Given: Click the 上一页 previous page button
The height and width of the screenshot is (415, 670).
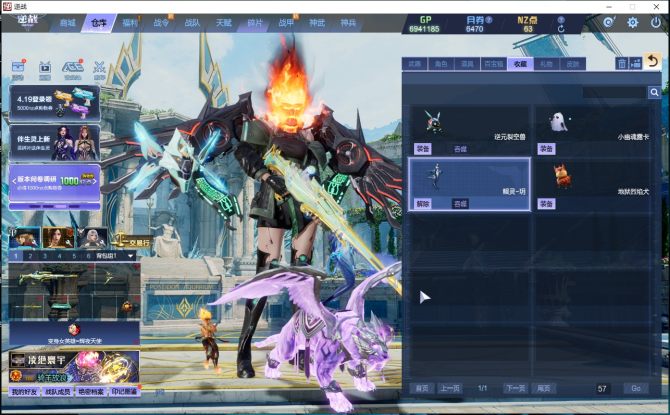Looking at the screenshot, I should 450,388.
